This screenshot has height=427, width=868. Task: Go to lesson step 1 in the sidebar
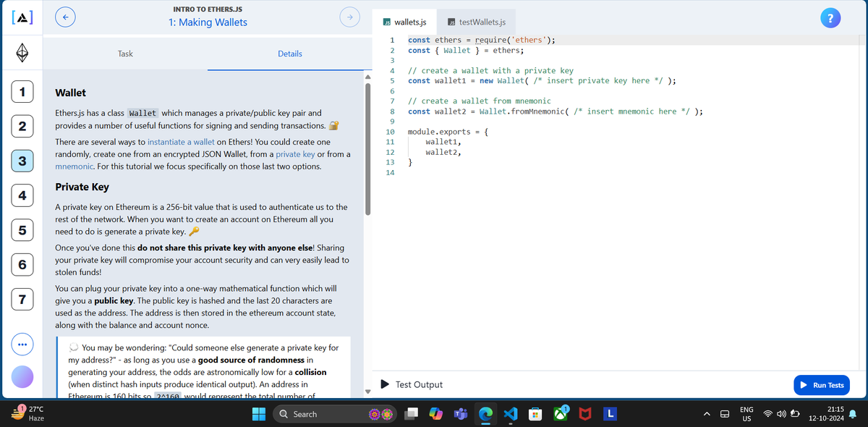coord(22,92)
